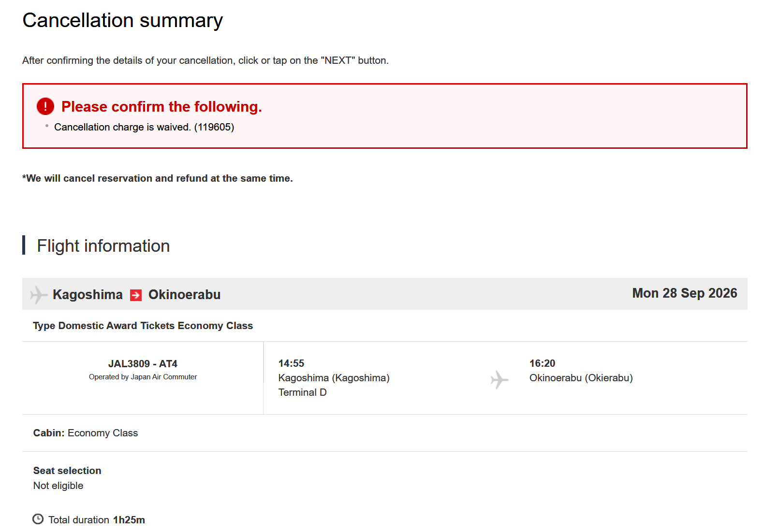This screenshot has width=779, height=532.
Task: Click the Kagoshima origin label in header
Action: pos(88,295)
